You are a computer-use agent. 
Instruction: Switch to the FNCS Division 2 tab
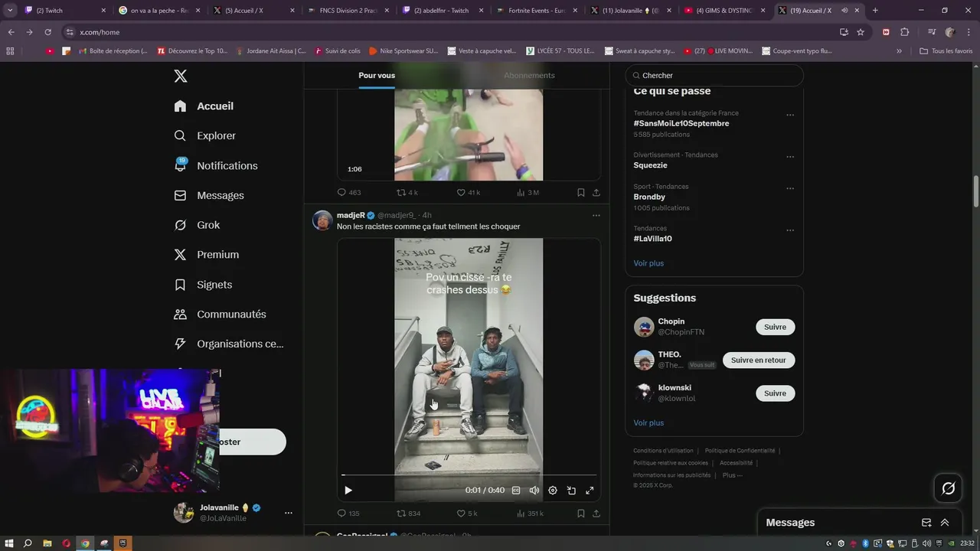346,11
